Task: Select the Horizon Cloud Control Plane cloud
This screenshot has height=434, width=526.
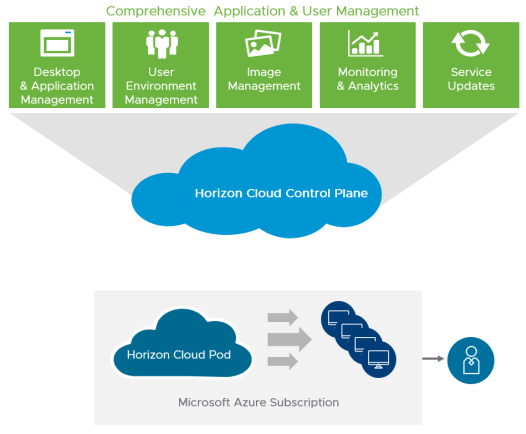Action: coord(257,181)
